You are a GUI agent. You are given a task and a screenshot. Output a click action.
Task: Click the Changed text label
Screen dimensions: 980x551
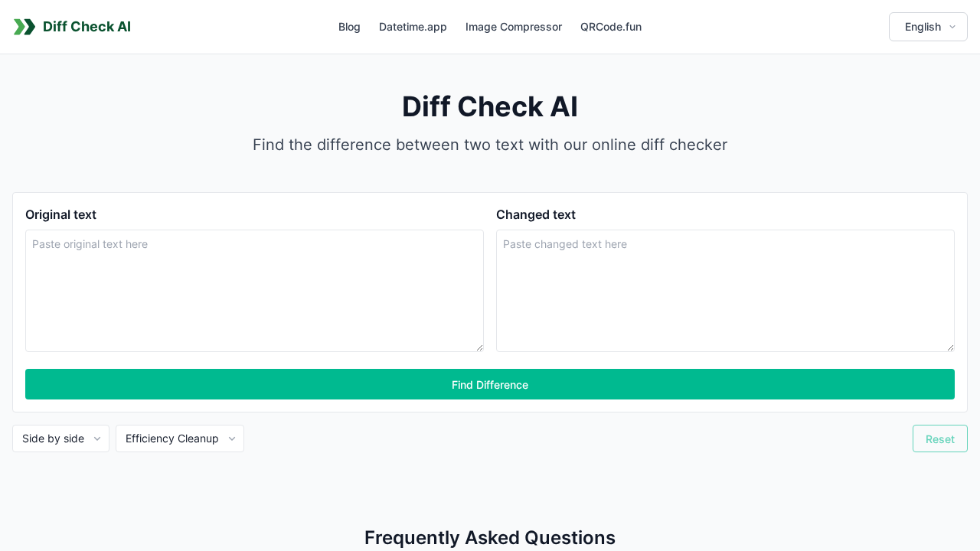pyautogui.click(x=536, y=215)
